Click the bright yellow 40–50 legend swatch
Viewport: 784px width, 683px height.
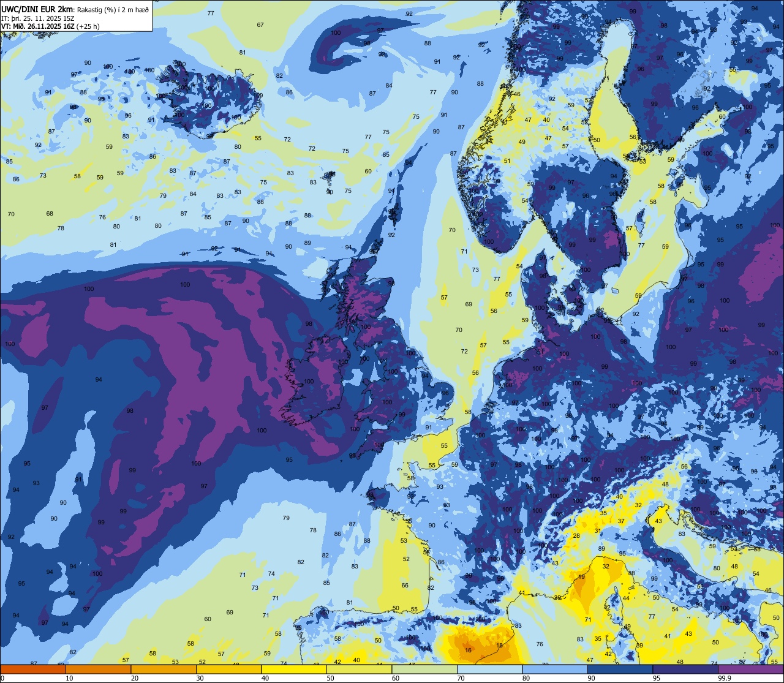tap(294, 669)
